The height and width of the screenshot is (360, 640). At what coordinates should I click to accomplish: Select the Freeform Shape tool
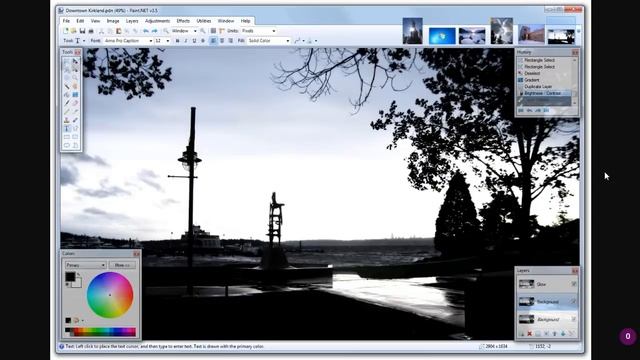[x=76, y=145]
